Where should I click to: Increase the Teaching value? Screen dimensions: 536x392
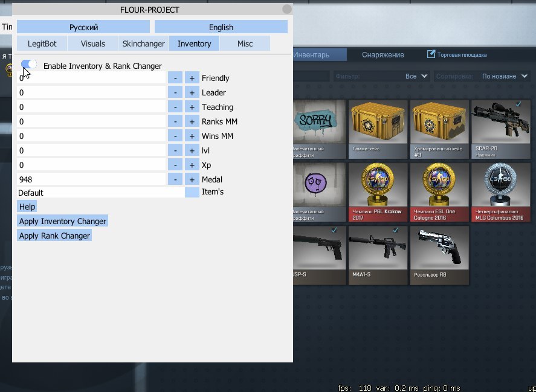point(192,107)
